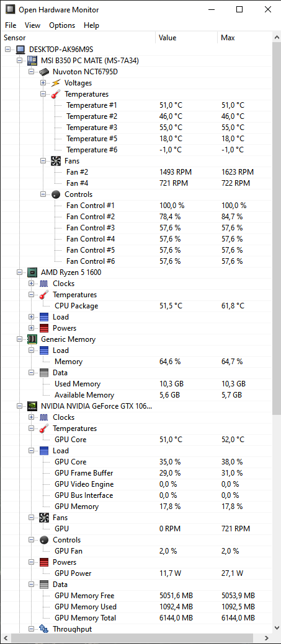The image size is (281, 644).
Task: Click the Nuvoton Temperatures thermometer icon
Action: [x=56, y=94]
